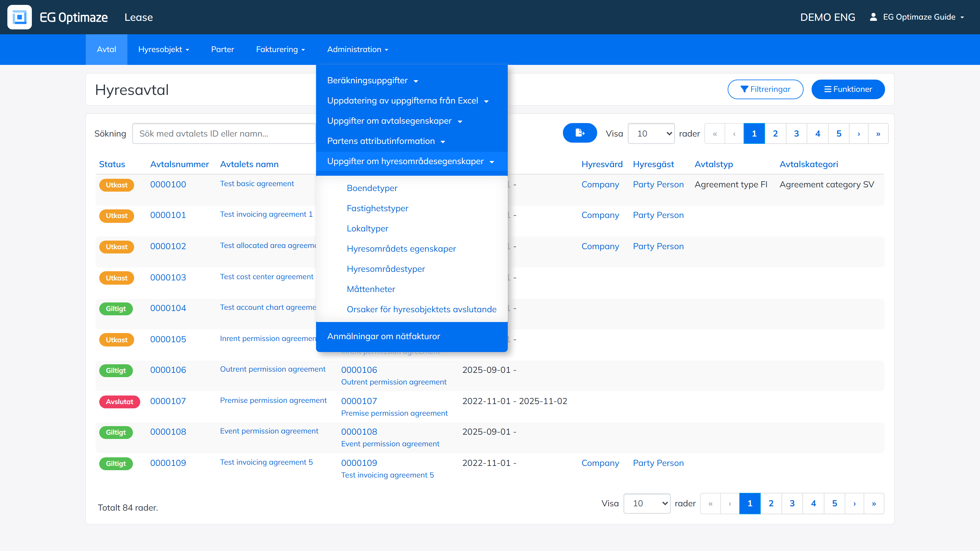980x551 pixels.
Task: Open Company link in row 0000100
Action: tap(600, 184)
